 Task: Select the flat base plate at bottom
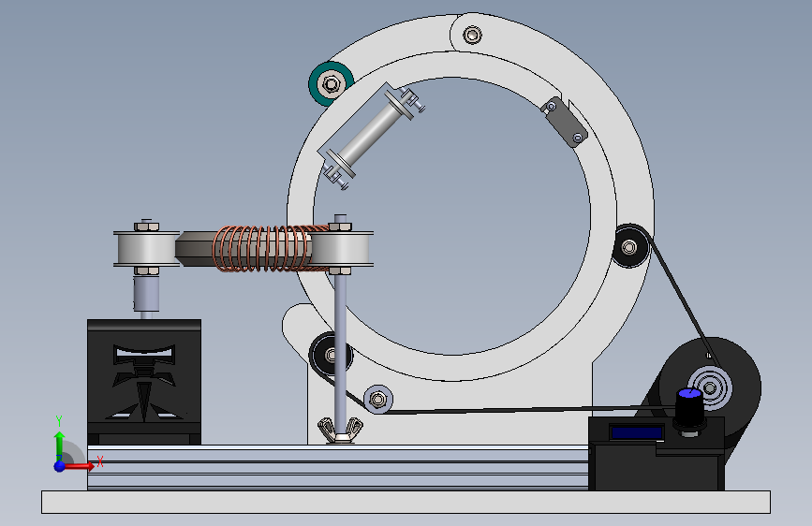[406, 503]
